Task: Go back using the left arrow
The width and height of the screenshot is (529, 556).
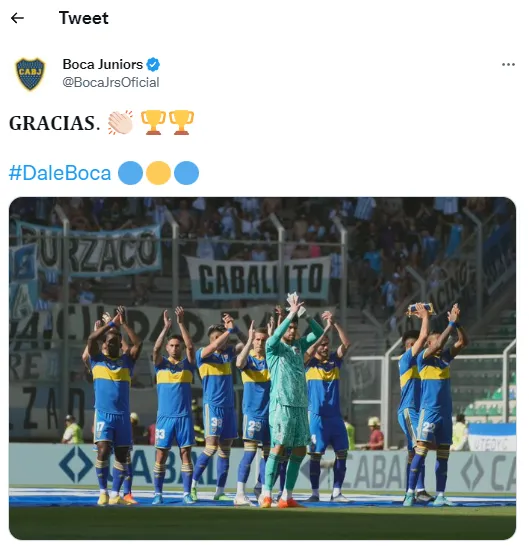Action: [17, 18]
